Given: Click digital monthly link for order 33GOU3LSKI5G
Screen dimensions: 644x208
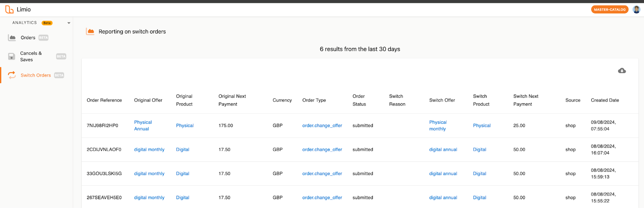Looking at the screenshot, I should (149, 174).
